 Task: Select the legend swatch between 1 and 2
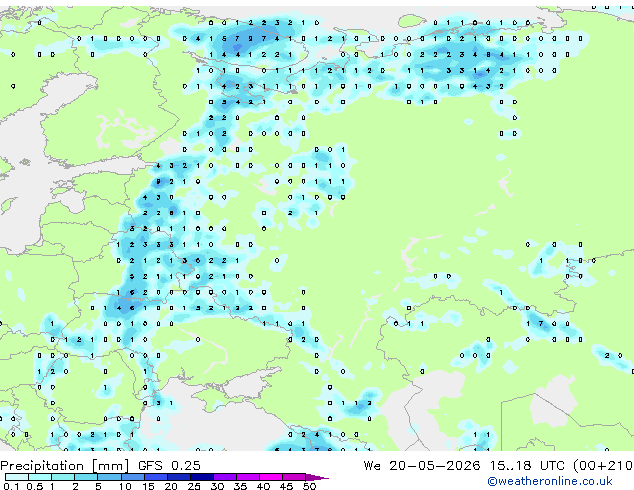click(x=63, y=477)
